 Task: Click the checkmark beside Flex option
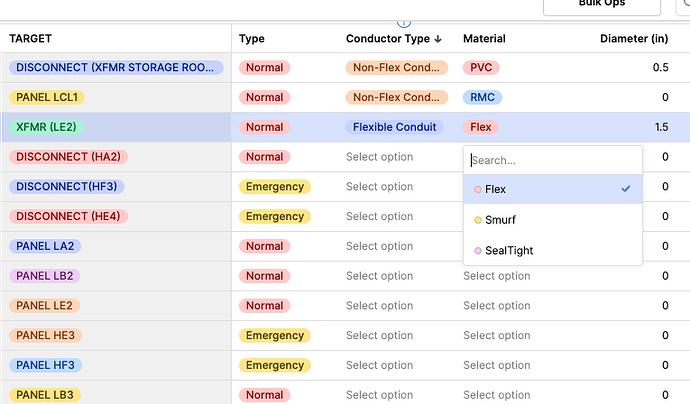pos(626,189)
